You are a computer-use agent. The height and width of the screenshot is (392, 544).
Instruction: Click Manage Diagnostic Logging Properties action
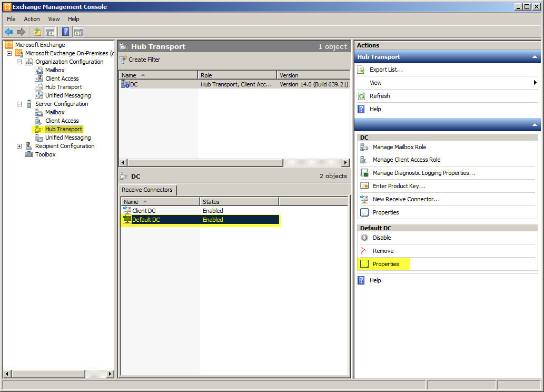pos(424,173)
